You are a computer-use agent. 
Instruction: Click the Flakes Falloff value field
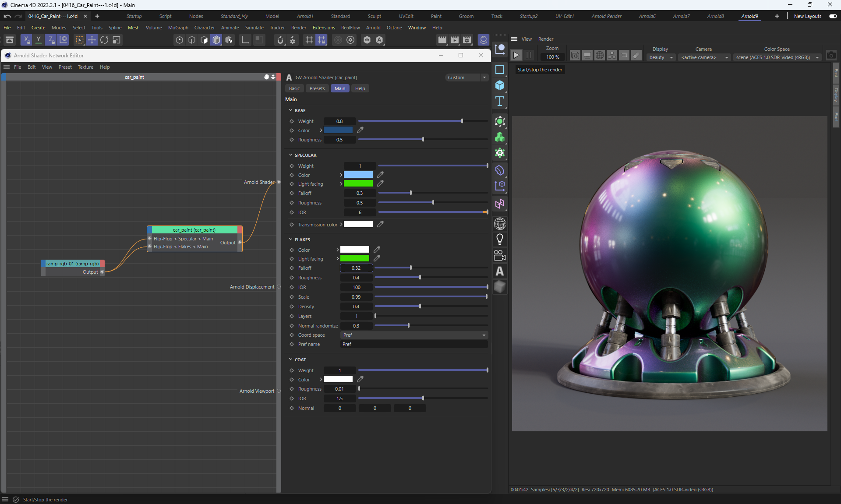356,268
